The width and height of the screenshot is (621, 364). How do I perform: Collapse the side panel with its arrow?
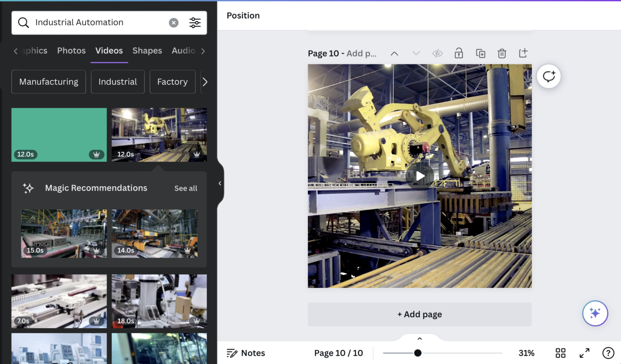pos(220,183)
